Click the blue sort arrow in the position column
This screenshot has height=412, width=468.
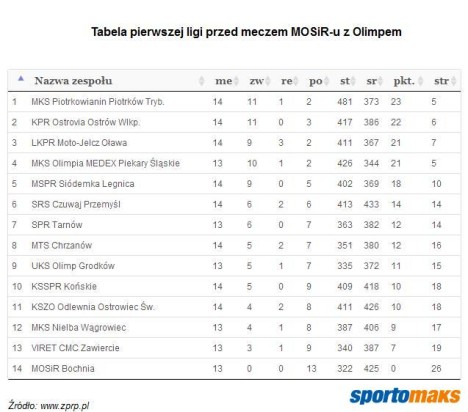click(x=21, y=78)
